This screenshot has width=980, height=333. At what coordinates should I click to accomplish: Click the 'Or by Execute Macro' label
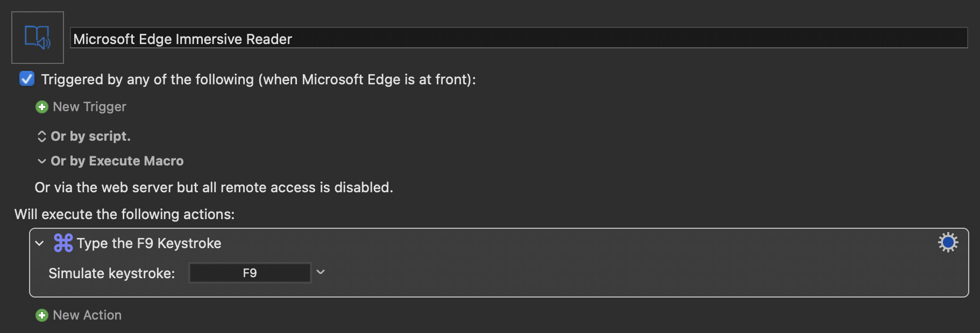point(117,161)
